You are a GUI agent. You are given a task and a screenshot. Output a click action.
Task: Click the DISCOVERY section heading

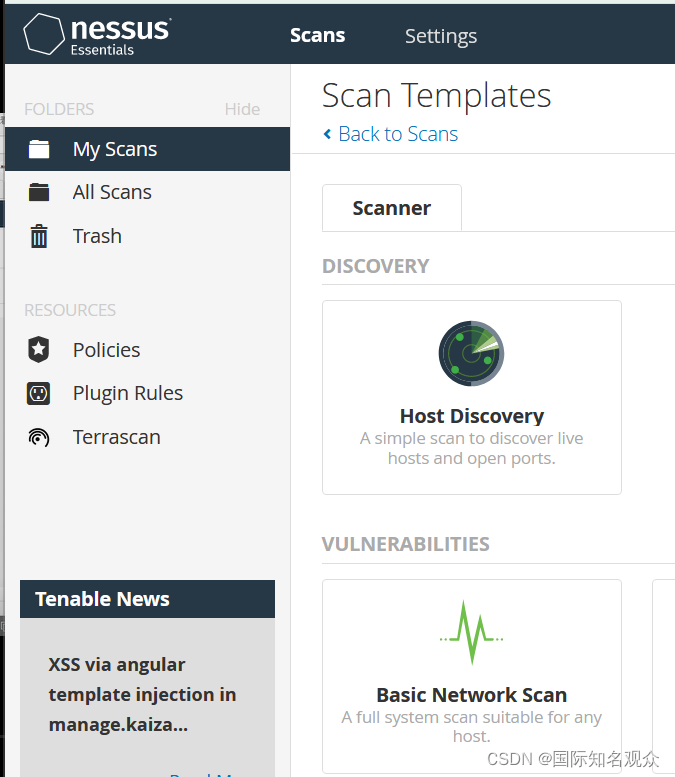[376, 266]
